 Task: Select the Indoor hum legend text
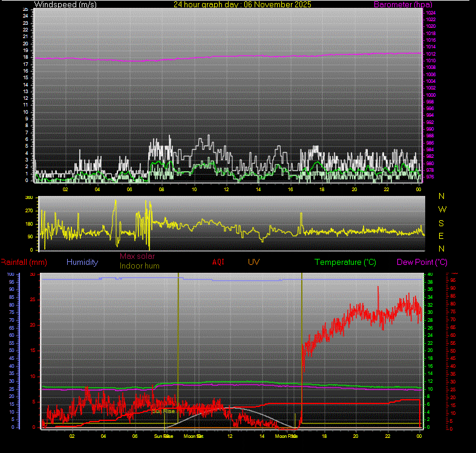click(x=140, y=266)
